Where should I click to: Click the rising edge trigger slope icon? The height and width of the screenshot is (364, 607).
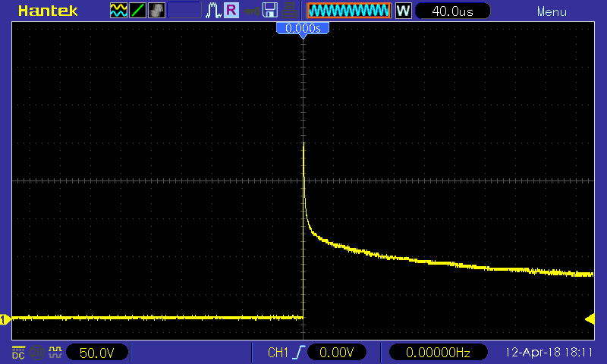[x=299, y=353]
